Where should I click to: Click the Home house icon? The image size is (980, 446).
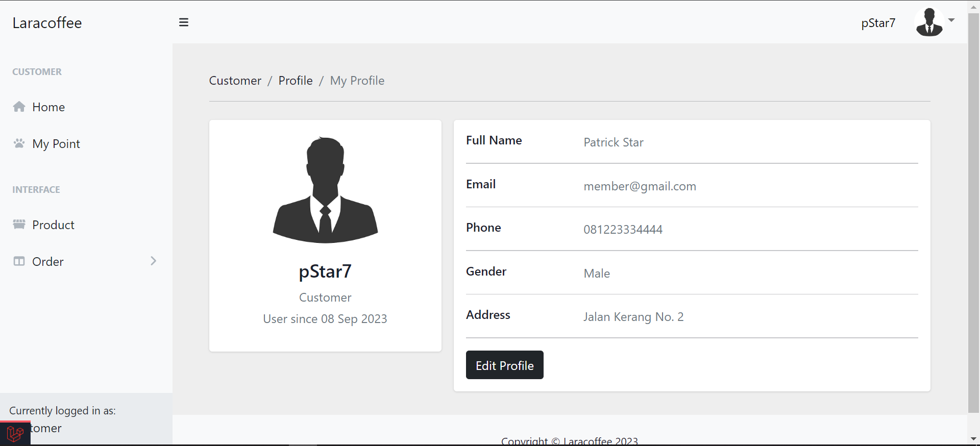(19, 107)
